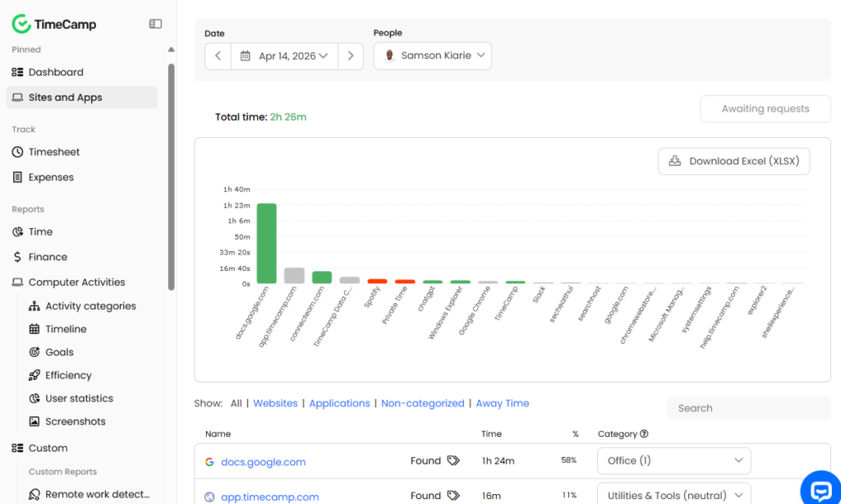The height and width of the screenshot is (504, 841).
Task: Download Excel (XLSX) report
Action: (x=733, y=161)
